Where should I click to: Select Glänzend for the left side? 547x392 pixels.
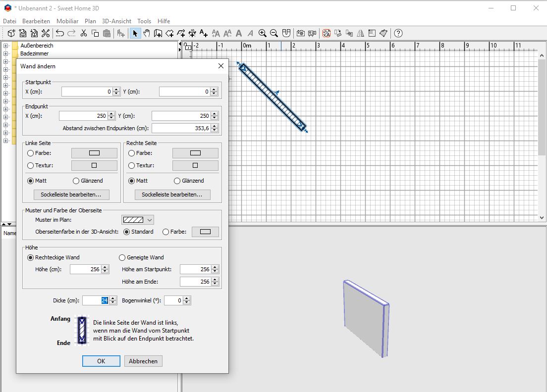coord(88,181)
